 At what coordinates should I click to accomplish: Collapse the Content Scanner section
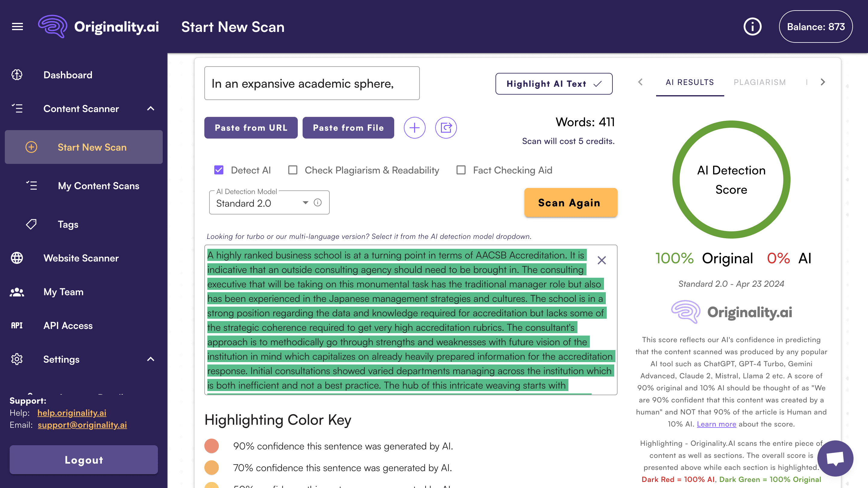[x=151, y=108]
